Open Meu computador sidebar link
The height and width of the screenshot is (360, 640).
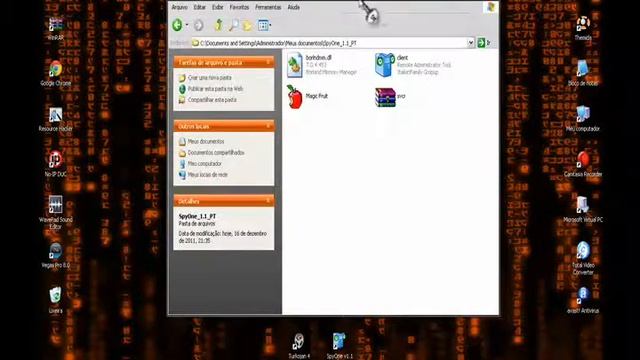click(x=204, y=163)
